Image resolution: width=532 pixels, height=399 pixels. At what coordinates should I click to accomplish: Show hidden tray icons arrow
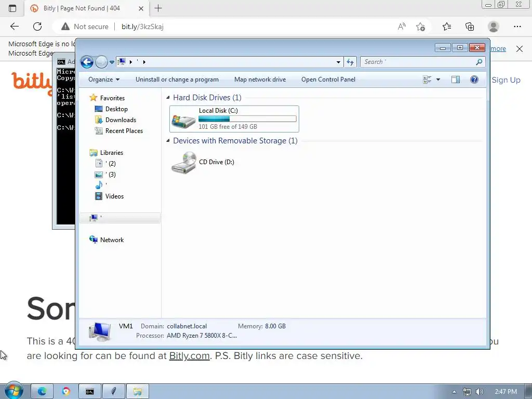point(454,392)
